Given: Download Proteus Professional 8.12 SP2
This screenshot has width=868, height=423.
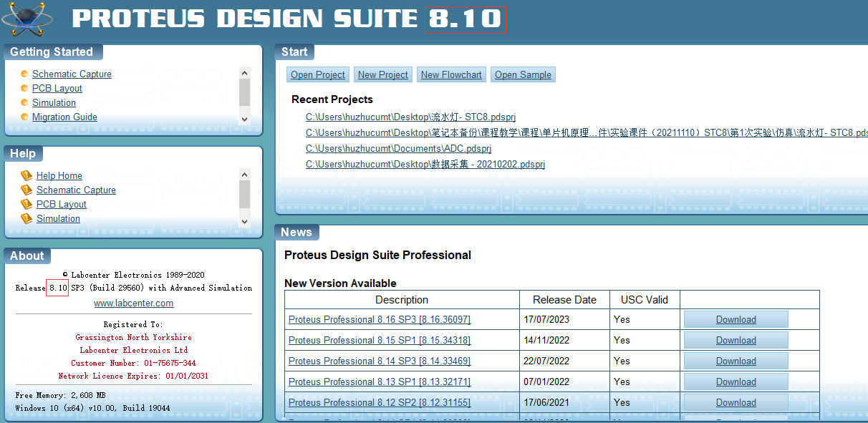Looking at the screenshot, I should coord(736,402).
